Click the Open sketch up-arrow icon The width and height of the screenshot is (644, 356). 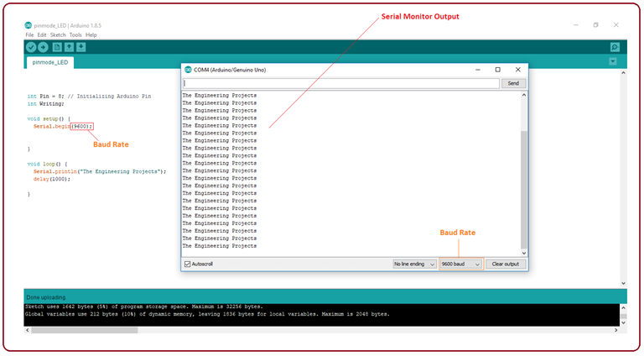point(69,48)
